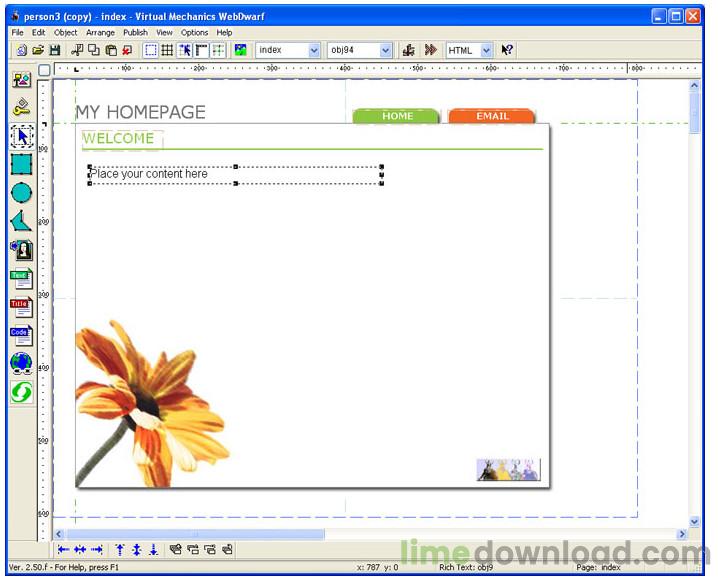This screenshot has height=584, width=718.
Task: Choose the rectangle shape tool
Action: (21, 164)
